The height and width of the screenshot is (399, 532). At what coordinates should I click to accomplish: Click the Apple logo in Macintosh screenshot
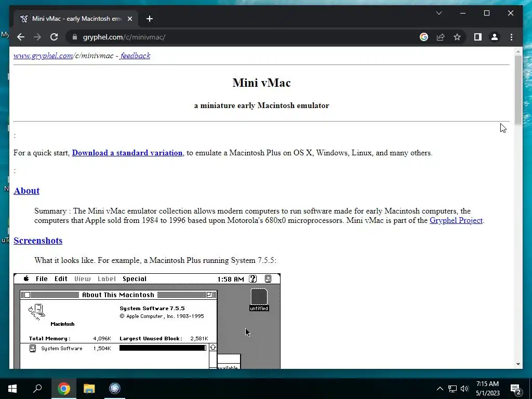pyautogui.click(x=26, y=279)
